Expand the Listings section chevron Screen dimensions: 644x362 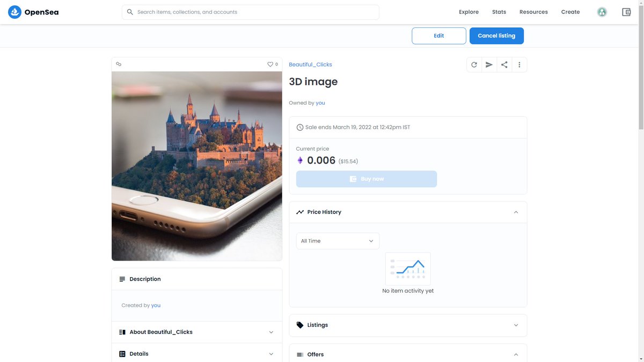click(x=516, y=325)
